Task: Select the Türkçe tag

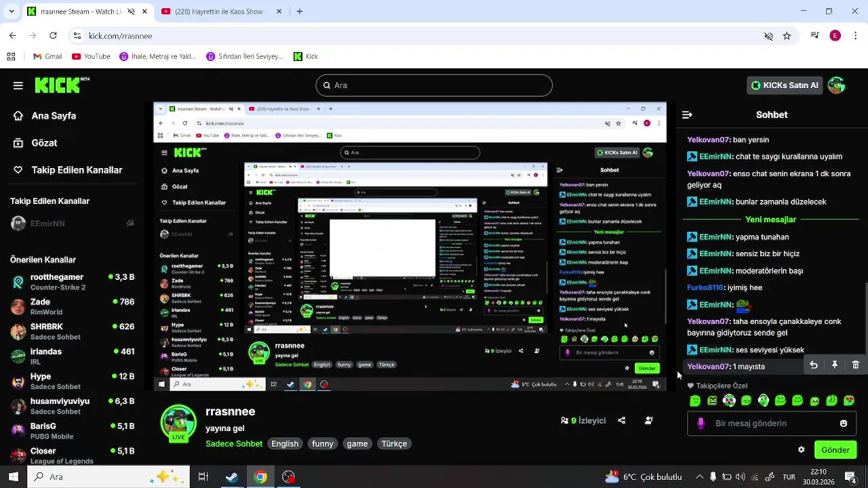Action: coord(394,444)
